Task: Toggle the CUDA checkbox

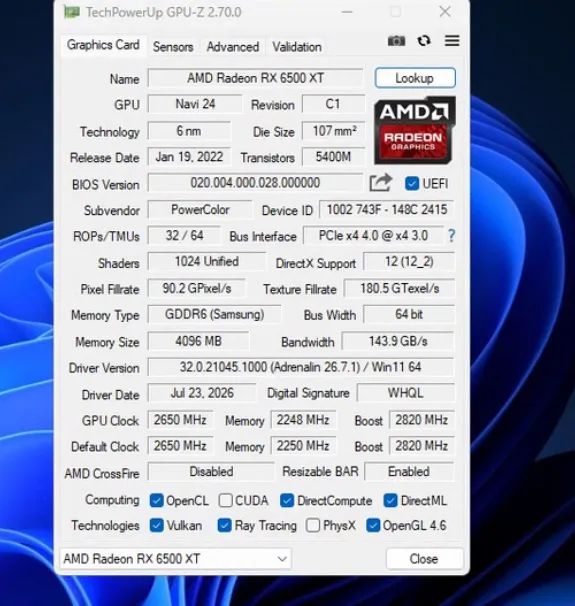Action: [225, 500]
